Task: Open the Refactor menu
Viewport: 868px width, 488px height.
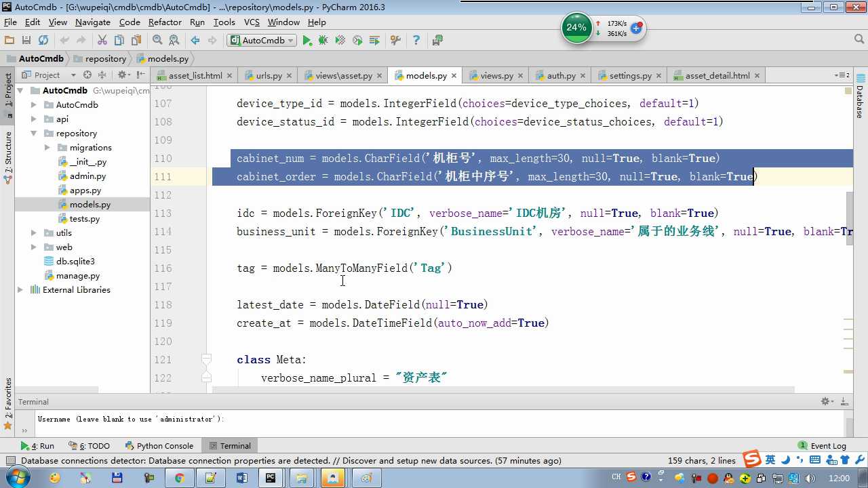Action: coord(165,22)
